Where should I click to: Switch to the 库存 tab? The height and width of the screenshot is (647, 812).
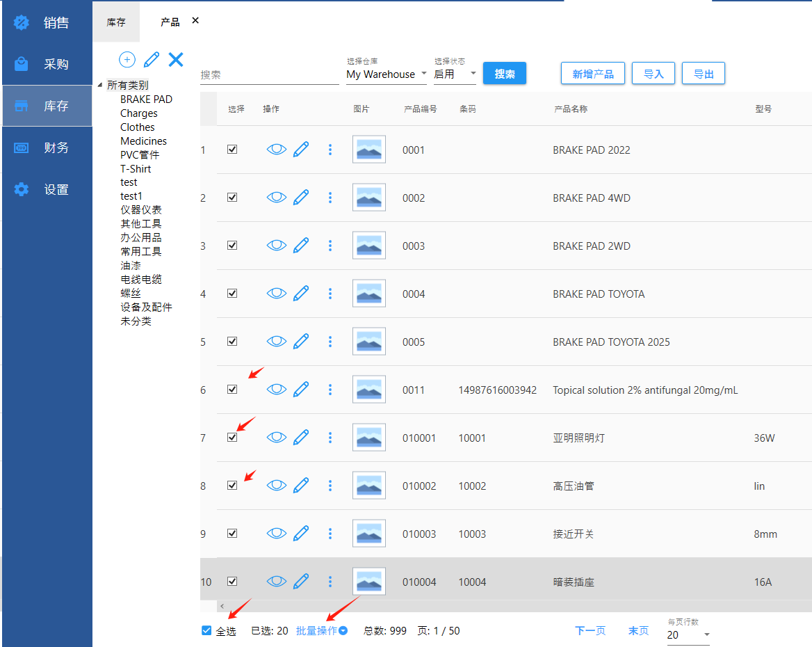tap(116, 22)
